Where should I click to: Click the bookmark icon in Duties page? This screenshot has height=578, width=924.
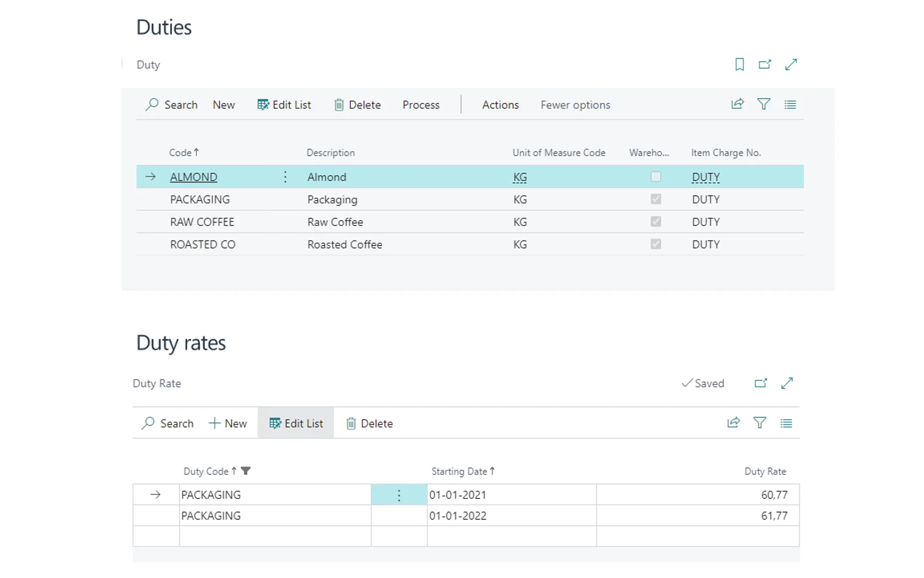(x=739, y=64)
